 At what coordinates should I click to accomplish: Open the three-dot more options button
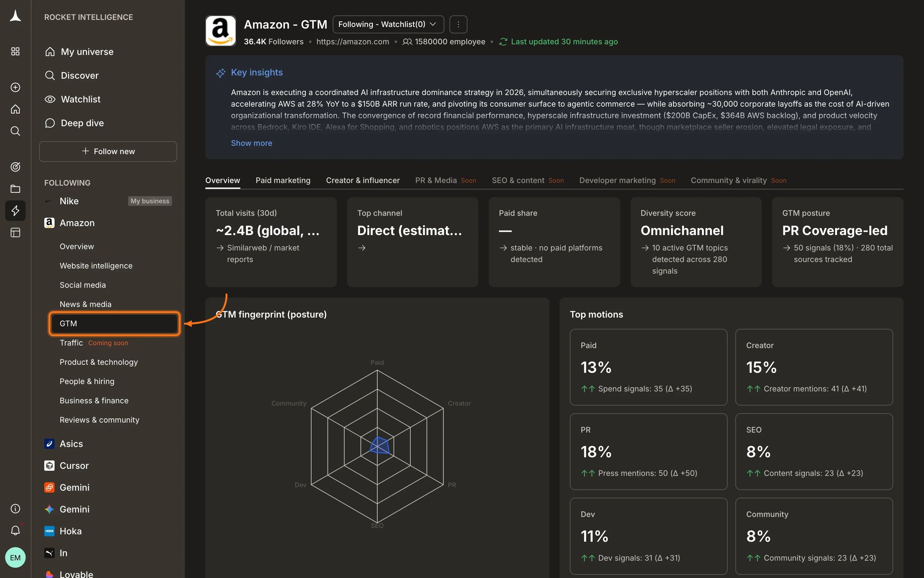pos(458,24)
